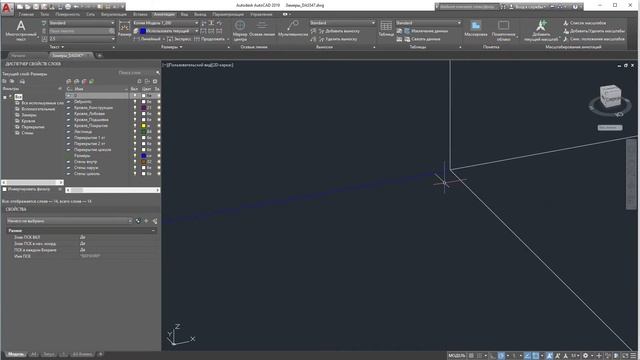
Task: Click blue color swatch of Размеры layer
Action: [144, 156]
